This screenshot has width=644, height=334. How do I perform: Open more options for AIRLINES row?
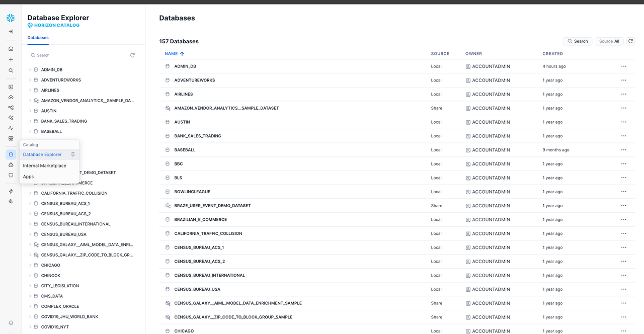623,94
